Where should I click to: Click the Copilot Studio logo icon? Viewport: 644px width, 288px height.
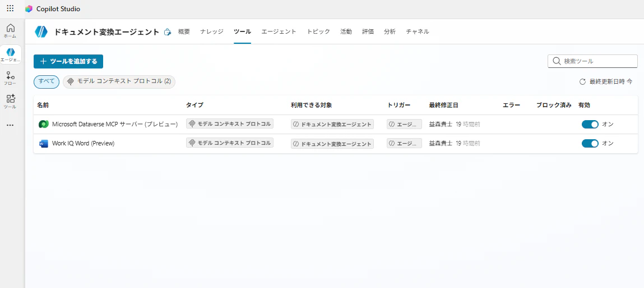coord(29,8)
